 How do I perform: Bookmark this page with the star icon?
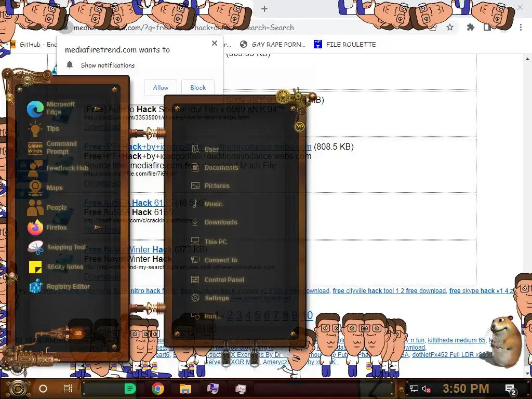click(450, 27)
